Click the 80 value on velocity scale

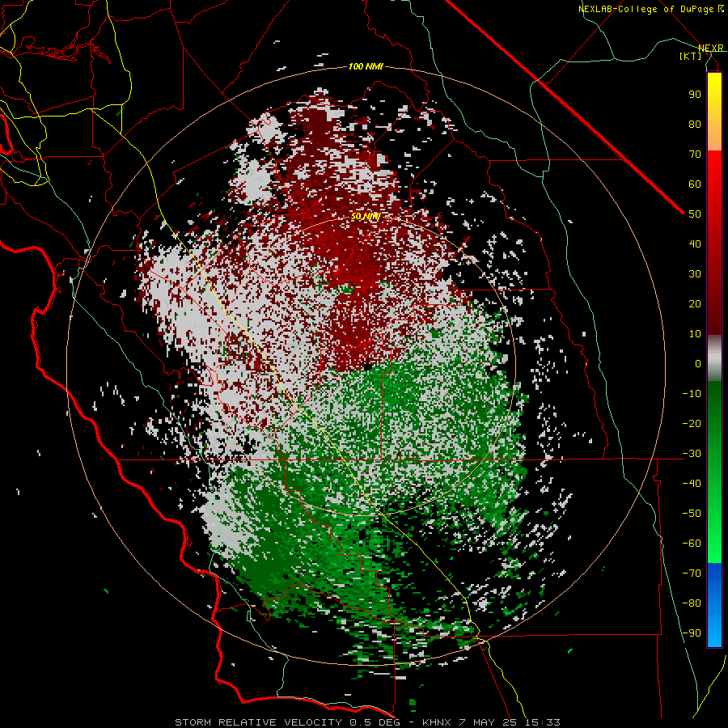pyautogui.click(x=695, y=124)
